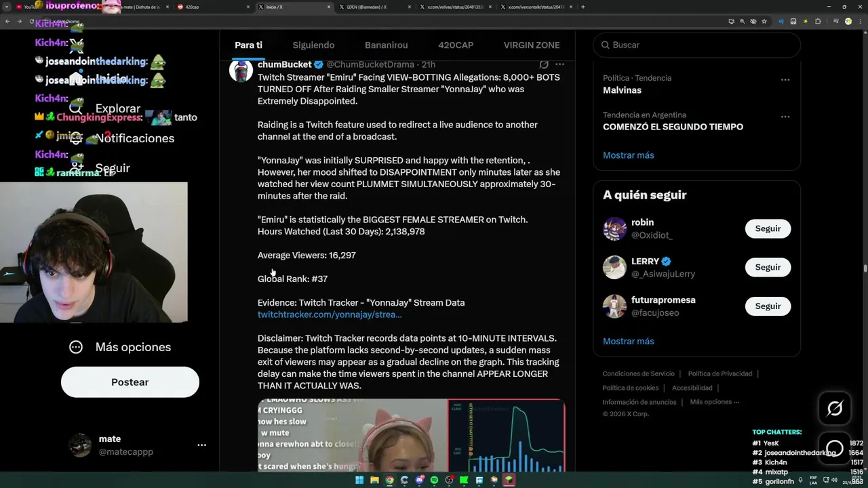Viewport: 868px width, 488px height.
Task: Click chumBucket profile avatar
Action: (241, 70)
